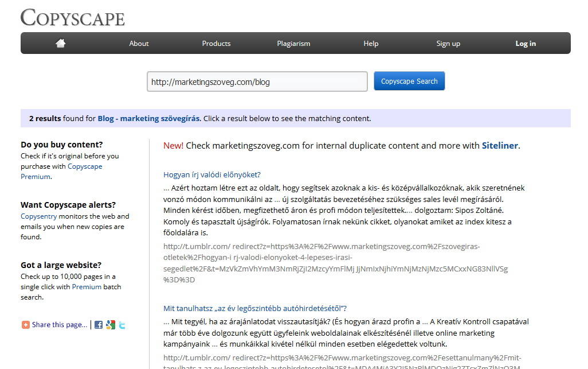This screenshot has height=369, width=588.
Task: Share via the Twitter bird icon
Action: (122, 325)
